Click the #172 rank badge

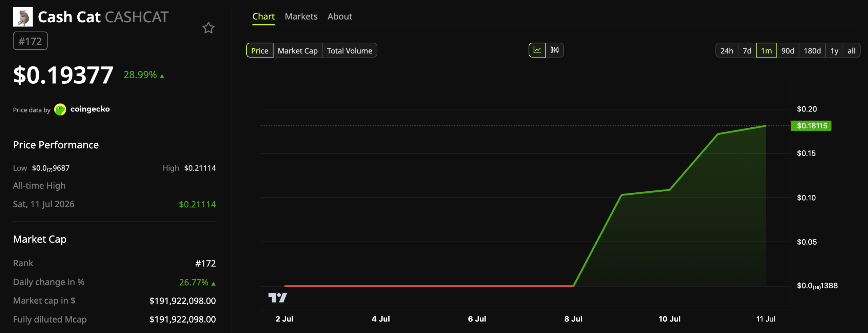pos(30,41)
